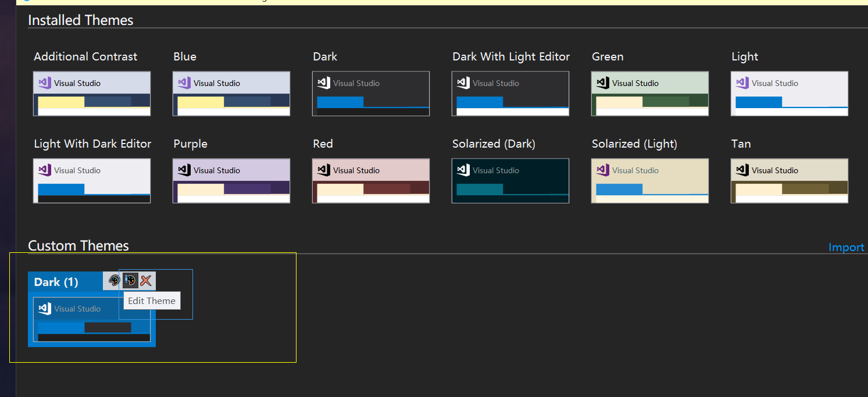Choose the Solarized (Dark) theme
Screen dimensions: 868x397
click(x=510, y=180)
